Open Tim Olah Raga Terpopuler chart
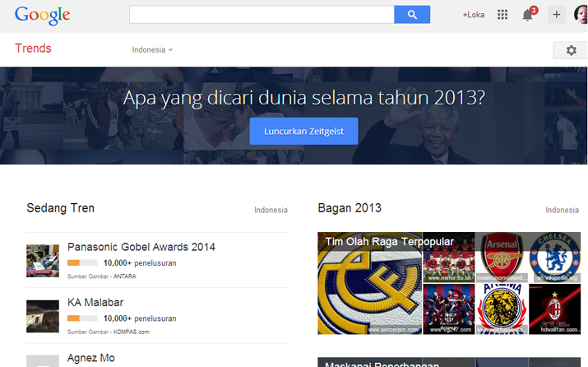588x367 pixels. [389, 242]
